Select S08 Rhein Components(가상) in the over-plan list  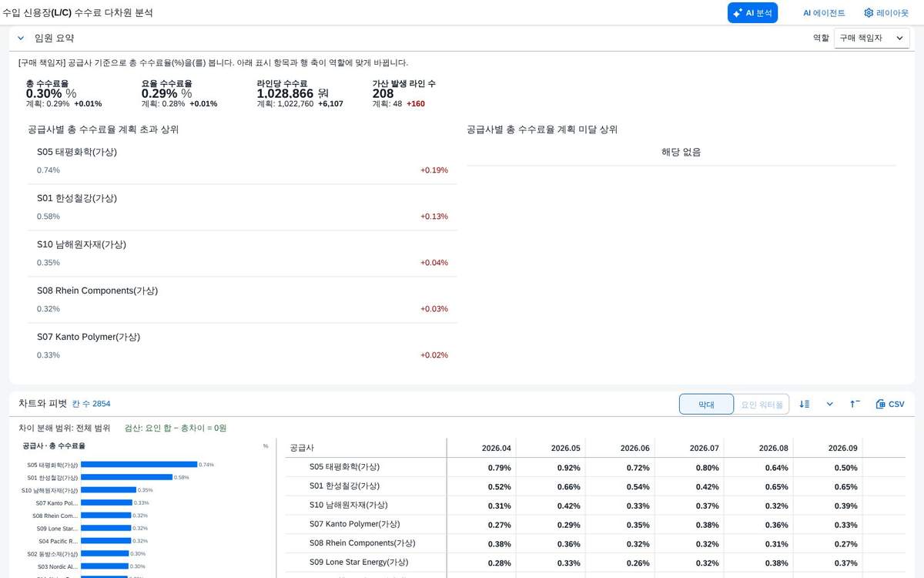(242, 300)
